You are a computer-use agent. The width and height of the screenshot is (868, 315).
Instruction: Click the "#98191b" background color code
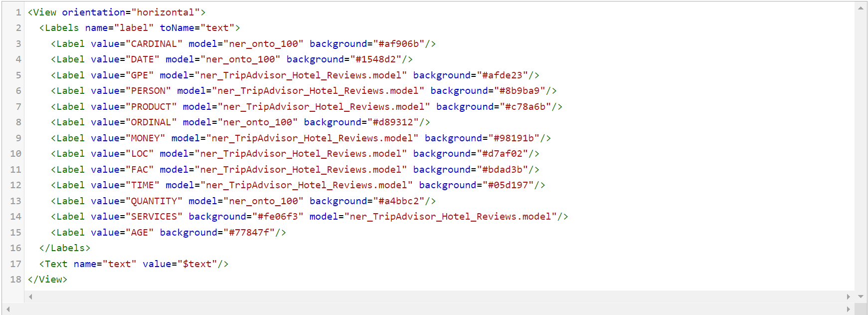[514, 138]
